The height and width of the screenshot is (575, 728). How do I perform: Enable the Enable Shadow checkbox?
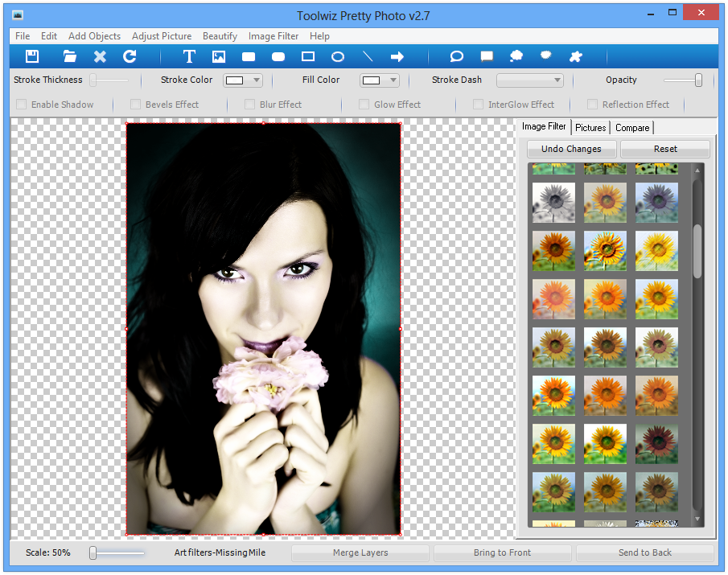click(22, 105)
